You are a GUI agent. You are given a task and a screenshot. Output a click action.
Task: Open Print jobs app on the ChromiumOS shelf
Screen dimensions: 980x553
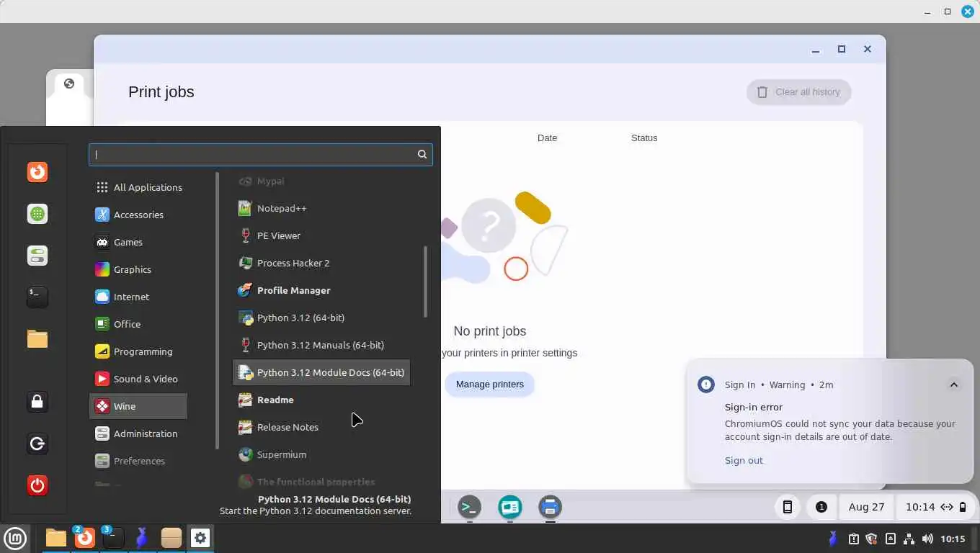coord(551,507)
